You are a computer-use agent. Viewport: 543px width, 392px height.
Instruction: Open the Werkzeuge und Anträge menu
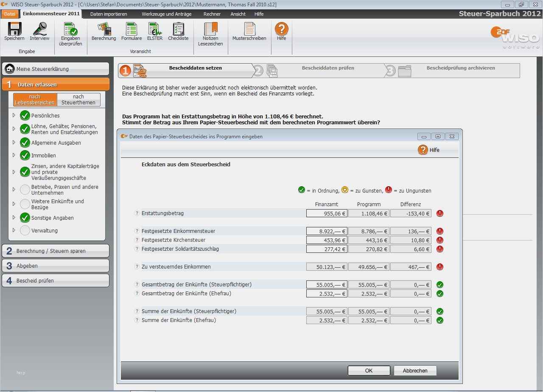click(166, 14)
